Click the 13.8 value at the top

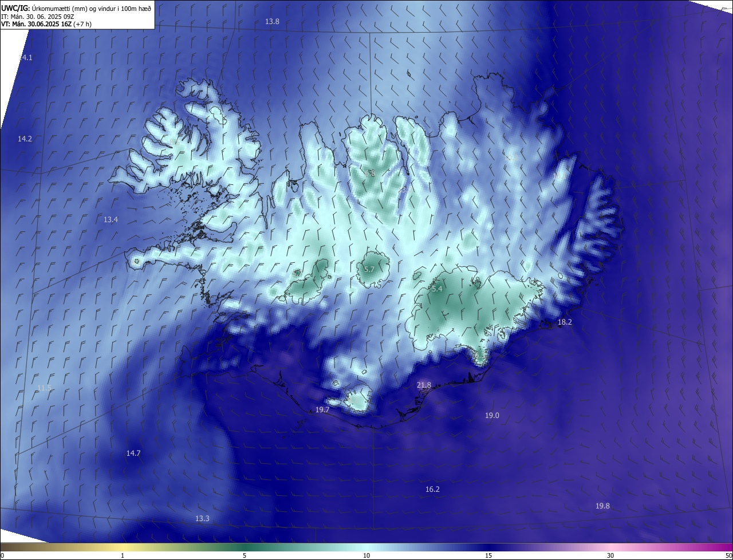pyautogui.click(x=272, y=21)
